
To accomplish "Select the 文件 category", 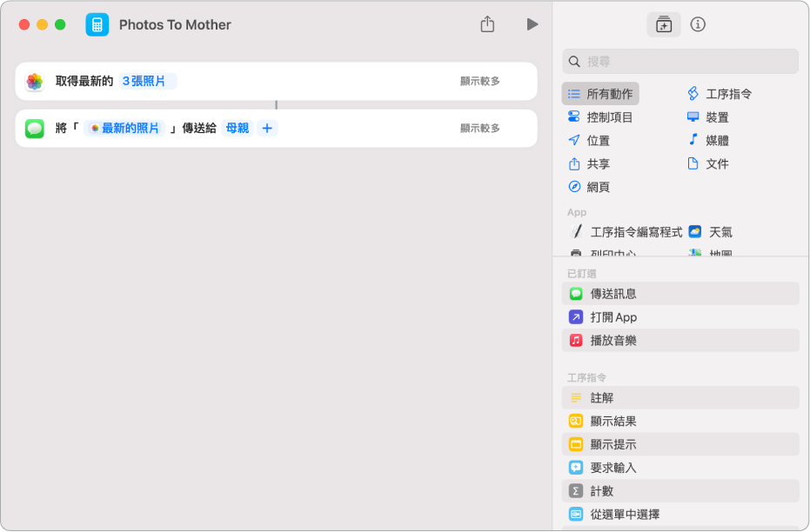I will tap(708, 163).
